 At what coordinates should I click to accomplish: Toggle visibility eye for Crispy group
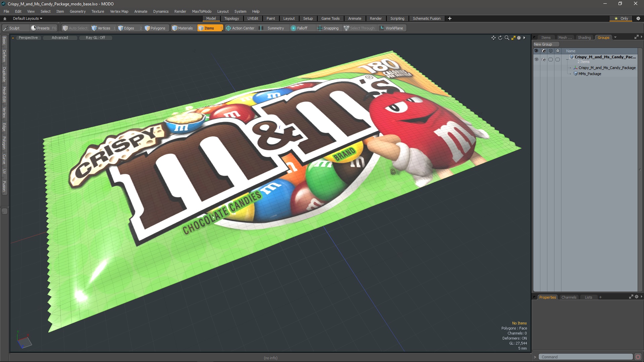(x=536, y=59)
